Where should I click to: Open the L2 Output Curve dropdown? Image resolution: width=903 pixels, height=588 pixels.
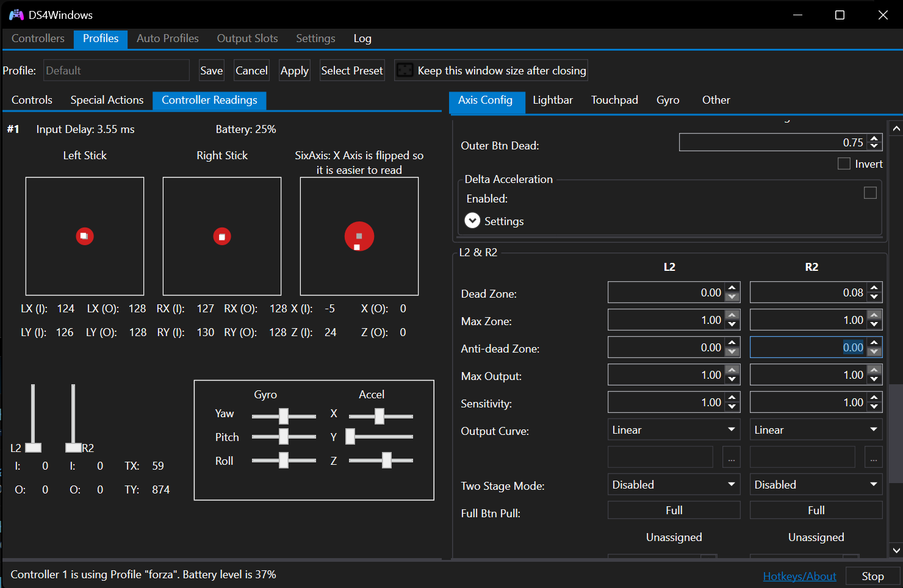[x=674, y=430]
